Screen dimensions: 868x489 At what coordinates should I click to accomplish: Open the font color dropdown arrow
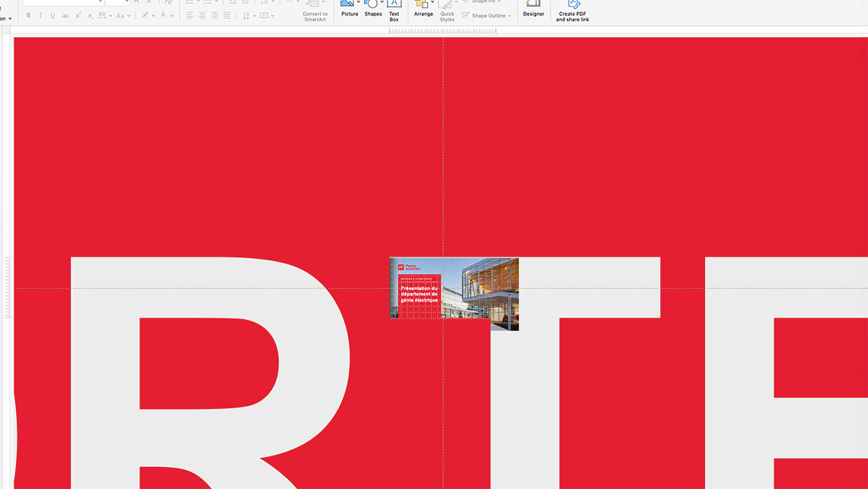(x=173, y=15)
